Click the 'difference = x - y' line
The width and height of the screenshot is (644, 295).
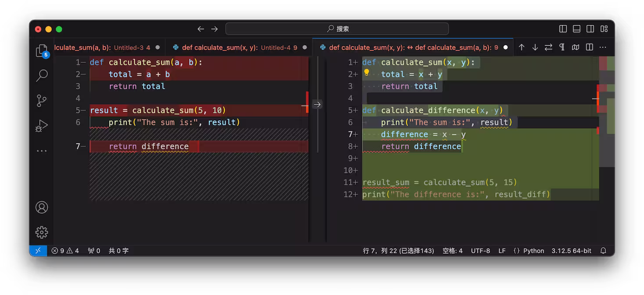tap(423, 134)
